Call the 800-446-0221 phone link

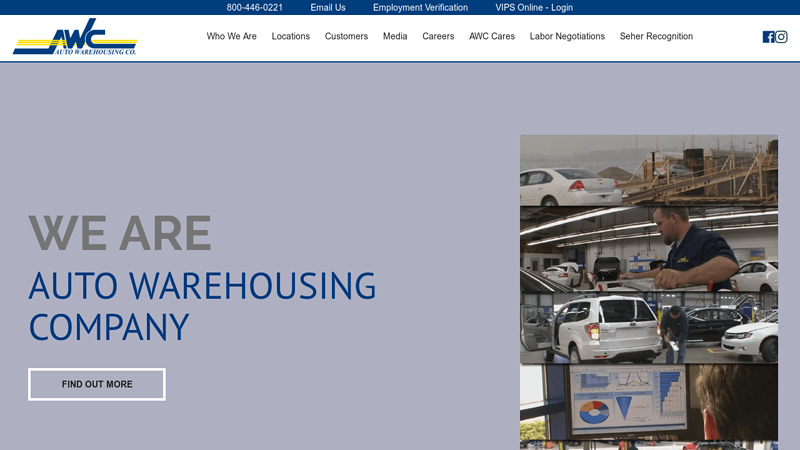click(255, 8)
